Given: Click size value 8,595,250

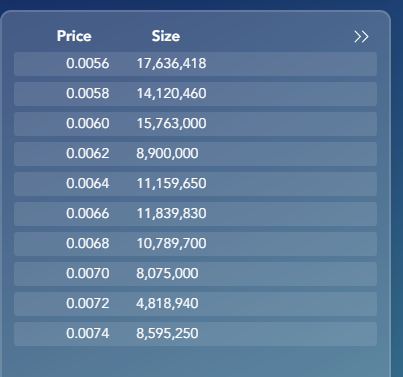Looking at the screenshot, I should (x=167, y=334).
